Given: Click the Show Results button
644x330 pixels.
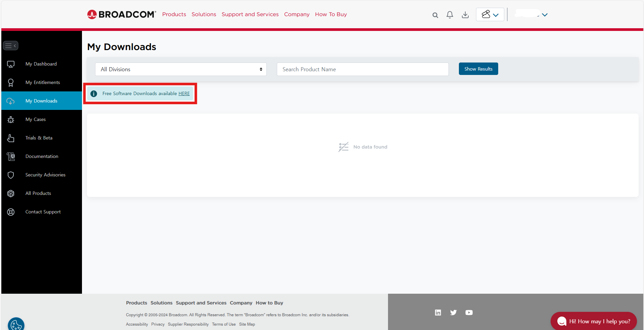Looking at the screenshot, I should click(x=478, y=69).
